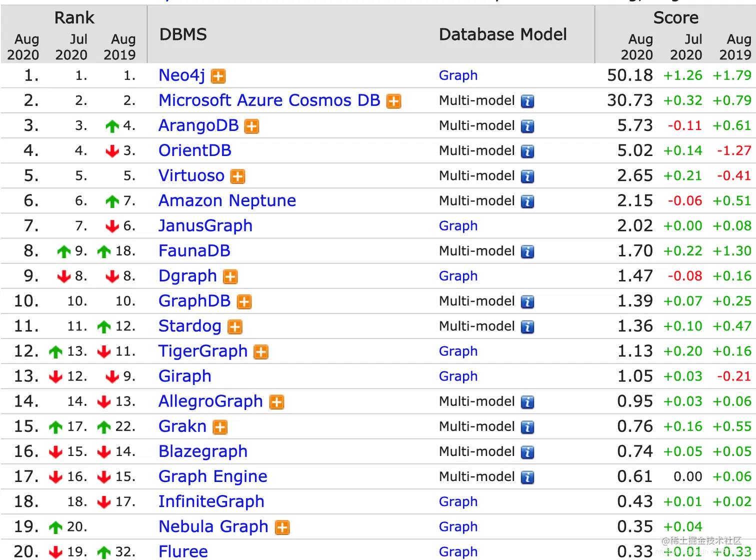Open the OrientDB database link
Screen dimensions: 756x560
click(195, 150)
